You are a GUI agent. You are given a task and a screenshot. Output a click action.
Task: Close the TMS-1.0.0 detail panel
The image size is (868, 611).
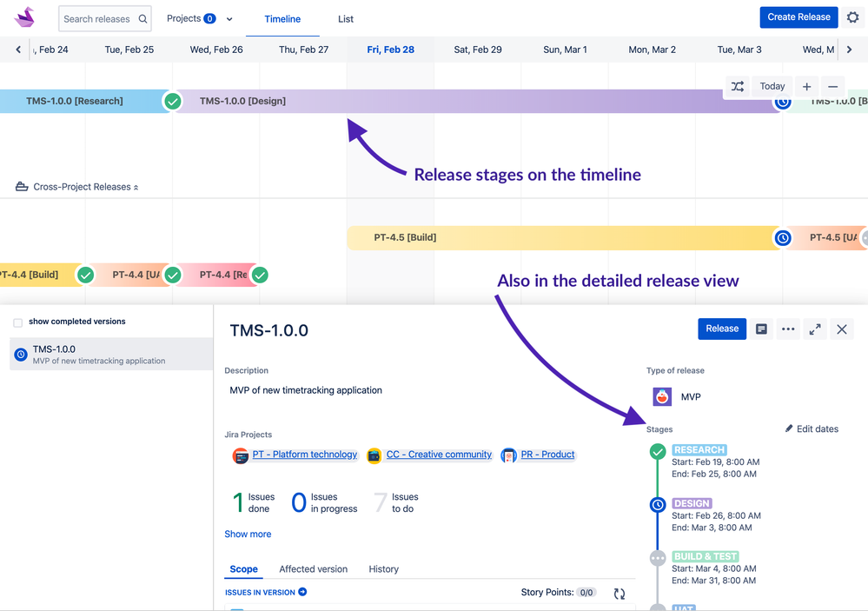[x=842, y=329]
